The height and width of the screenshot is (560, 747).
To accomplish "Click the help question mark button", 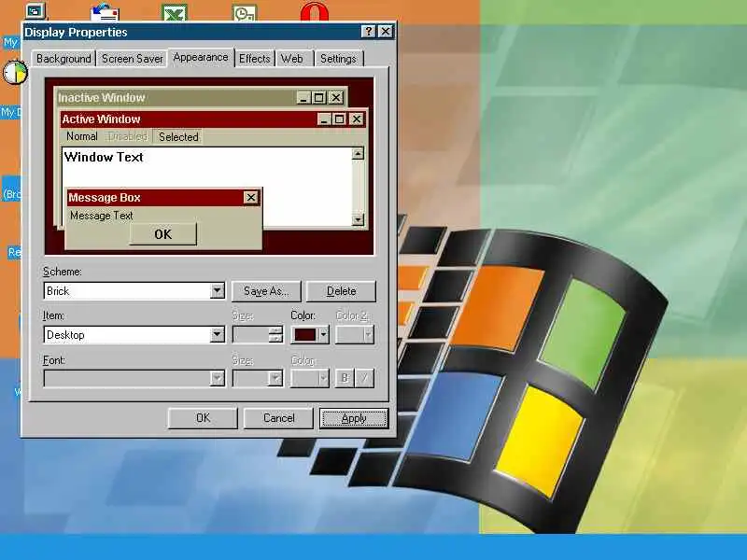I will pyautogui.click(x=368, y=32).
